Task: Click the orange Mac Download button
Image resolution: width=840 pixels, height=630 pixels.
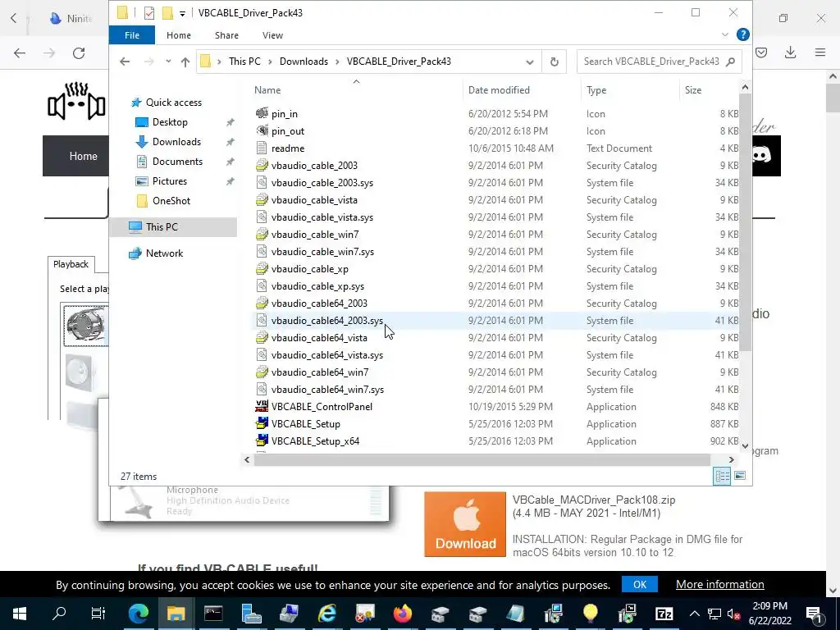Action: click(464, 524)
